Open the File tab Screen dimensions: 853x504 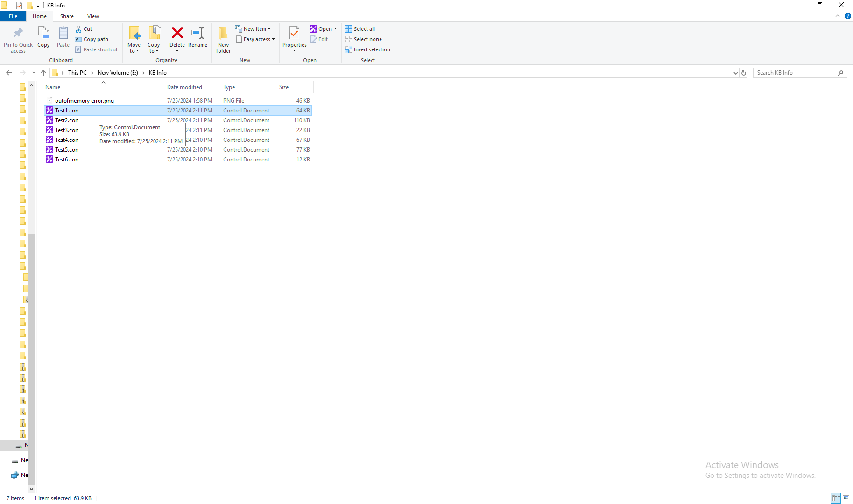pyautogui.click(x=13, y=16)
